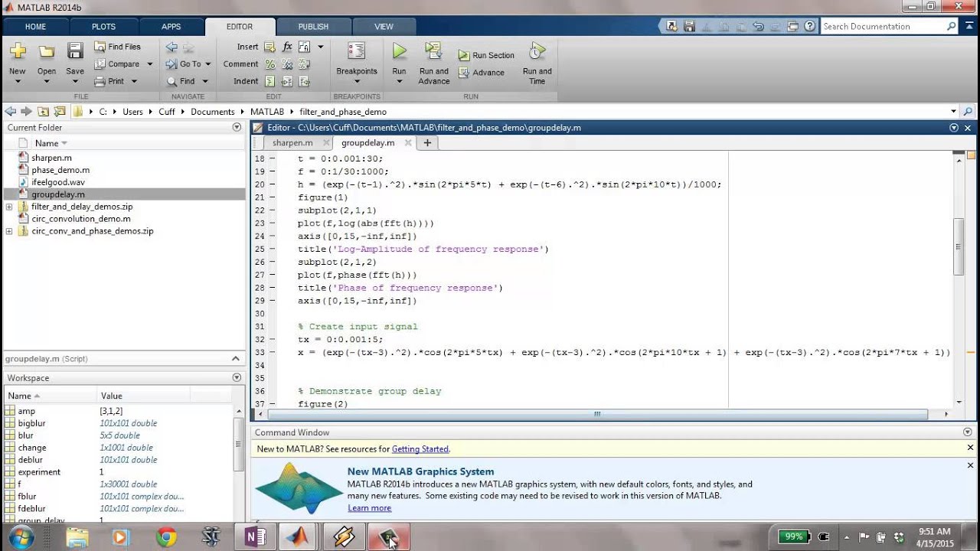Click the Learn more link
Image resolution: width=980 pixels, height=551 pixels.
(x=369, y=508)
